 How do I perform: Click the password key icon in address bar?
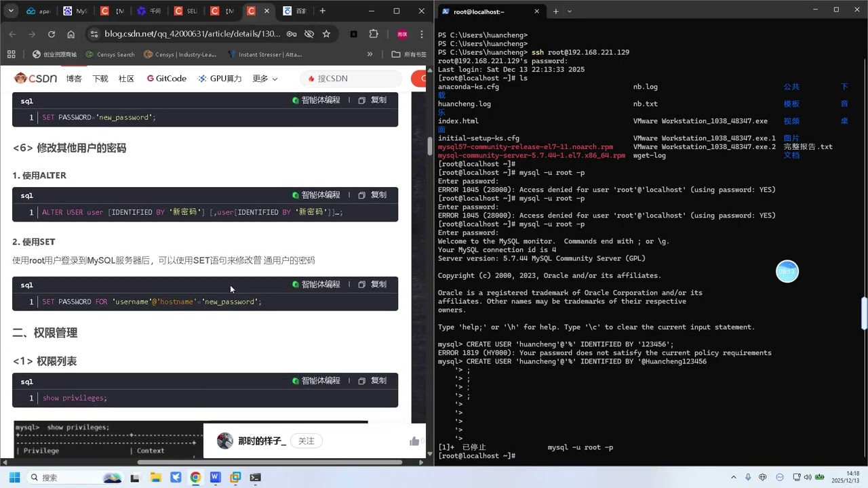pos(292,34)
